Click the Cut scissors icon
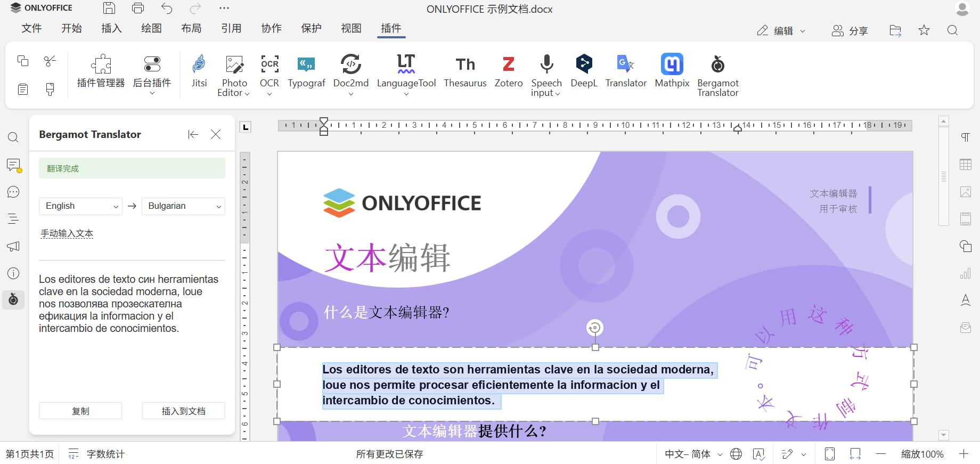This screenshot has width=980, height=464. 50,61
